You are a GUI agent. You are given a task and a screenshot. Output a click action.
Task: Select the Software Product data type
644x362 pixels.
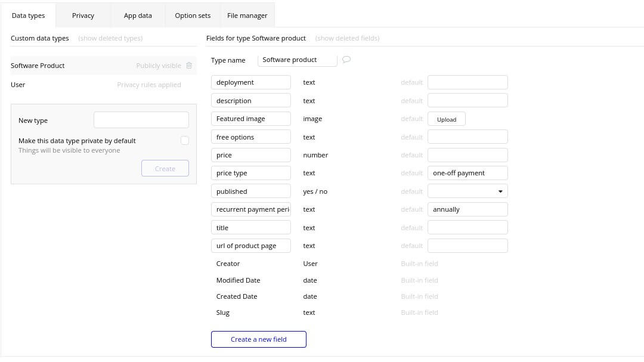38,66
